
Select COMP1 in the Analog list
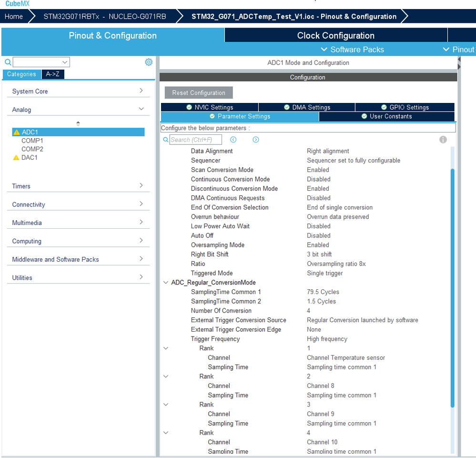(x=32, y=141)
